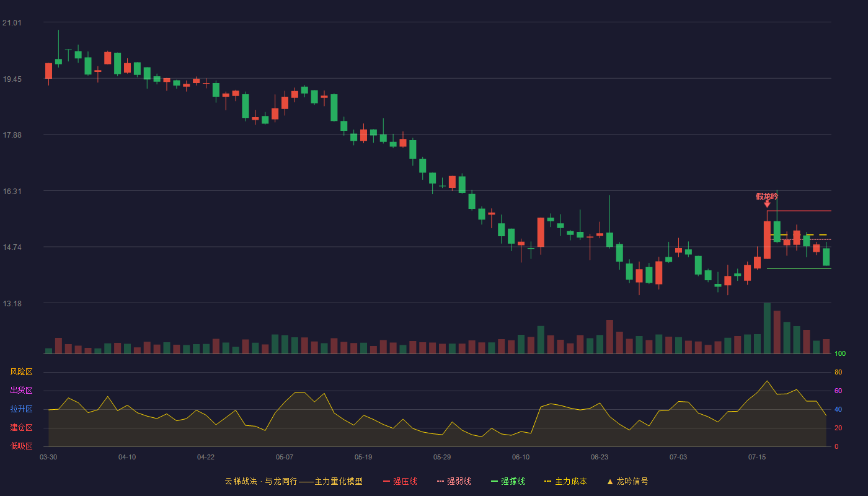The height and width of the screenshot is (496, 868).
Task: Click the chart title 云梯战法 · 与龙同行——主力量化模型
Action: (x=294, y=481)
